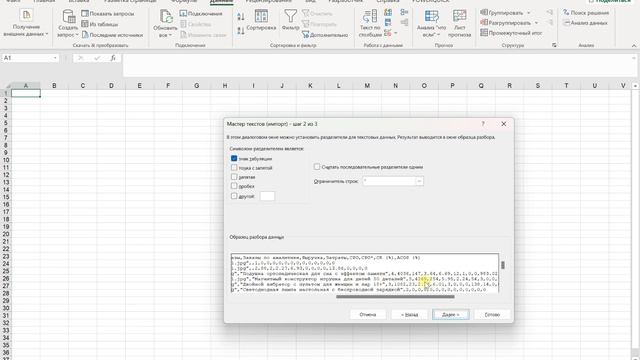The height and width of the screenshot is (360, 640).
Task: Open the Ungroup (Разгруппировать) dropdown arrow
Action: point(536,23)
